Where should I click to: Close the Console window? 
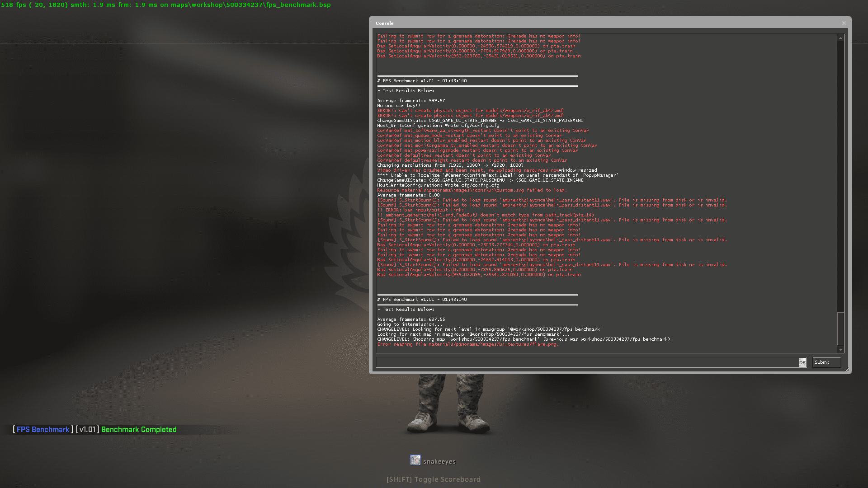[x=844, y=23]
